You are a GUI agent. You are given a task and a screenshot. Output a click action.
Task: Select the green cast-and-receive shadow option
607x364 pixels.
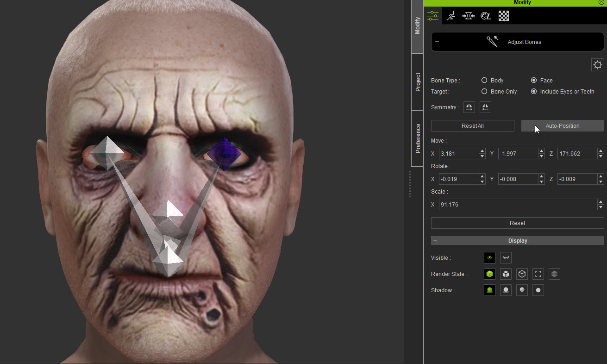490,290
